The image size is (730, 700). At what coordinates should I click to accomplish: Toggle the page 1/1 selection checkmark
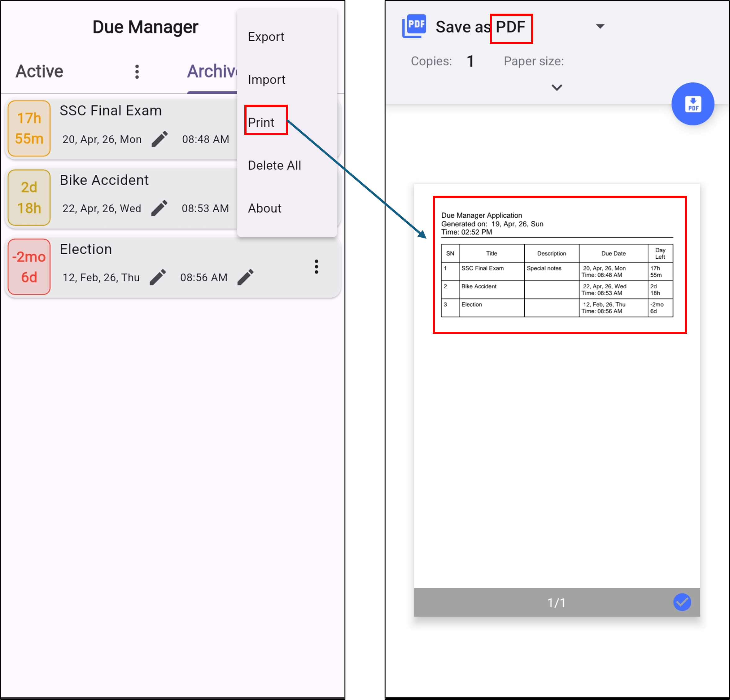pyautogui.click(x=682, y=602)
